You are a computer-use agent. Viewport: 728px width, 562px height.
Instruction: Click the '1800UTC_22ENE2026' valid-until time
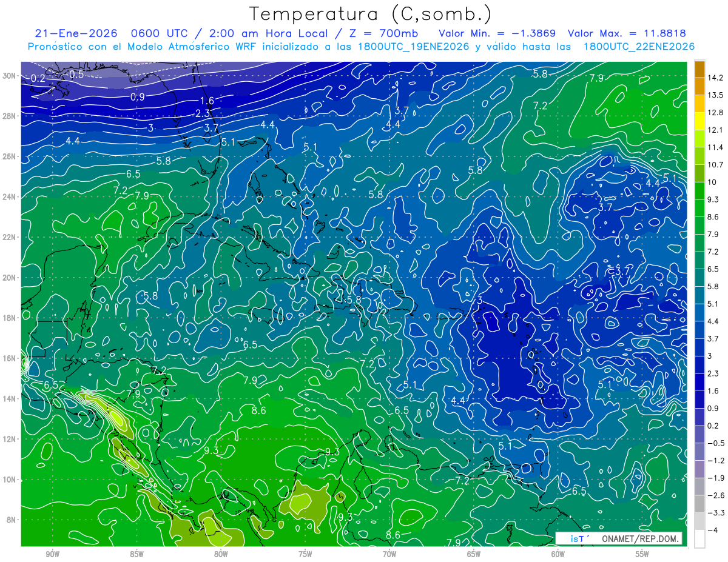pos(639,46)
